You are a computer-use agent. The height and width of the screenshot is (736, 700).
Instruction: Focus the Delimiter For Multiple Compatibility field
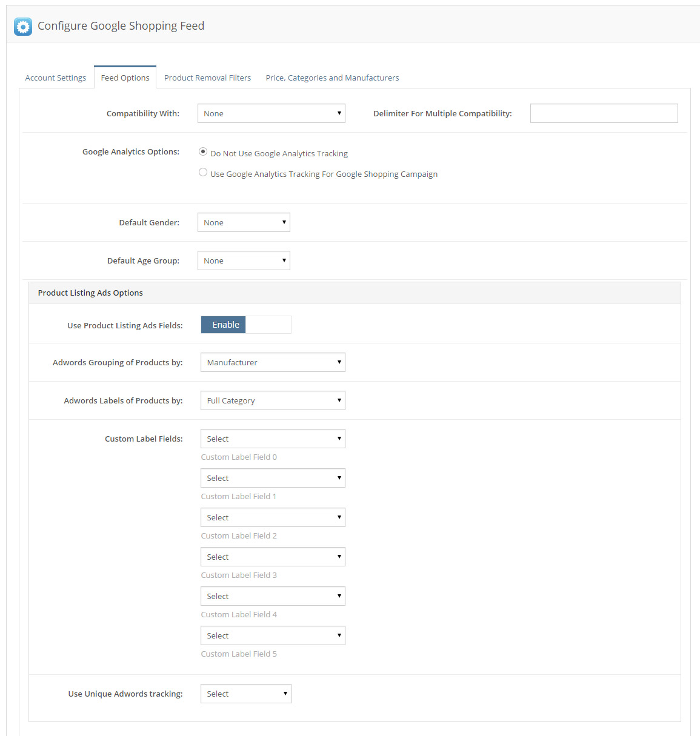(604, 113)
